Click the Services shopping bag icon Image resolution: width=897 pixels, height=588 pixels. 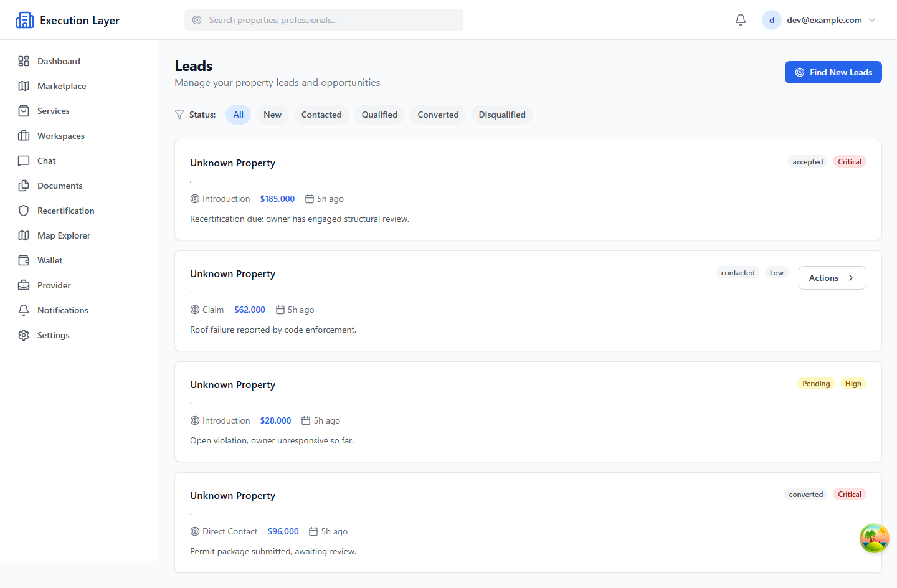pos(24,111)
